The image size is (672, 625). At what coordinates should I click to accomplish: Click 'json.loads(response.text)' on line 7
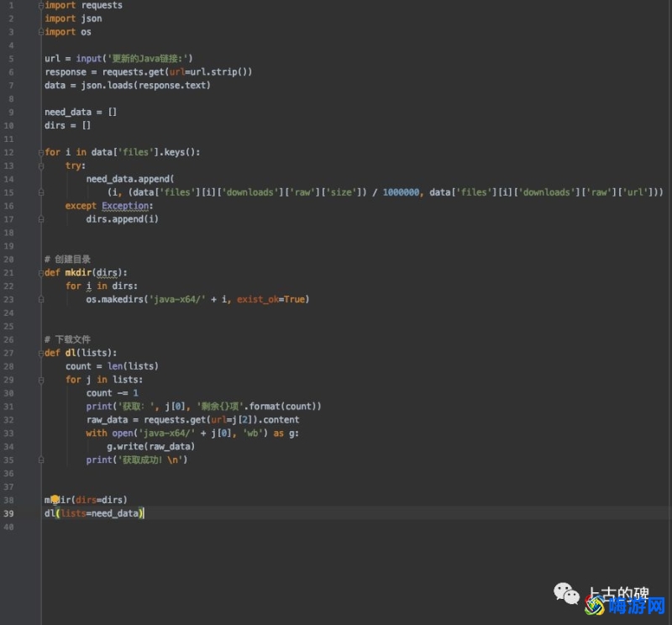click(145, 86)
